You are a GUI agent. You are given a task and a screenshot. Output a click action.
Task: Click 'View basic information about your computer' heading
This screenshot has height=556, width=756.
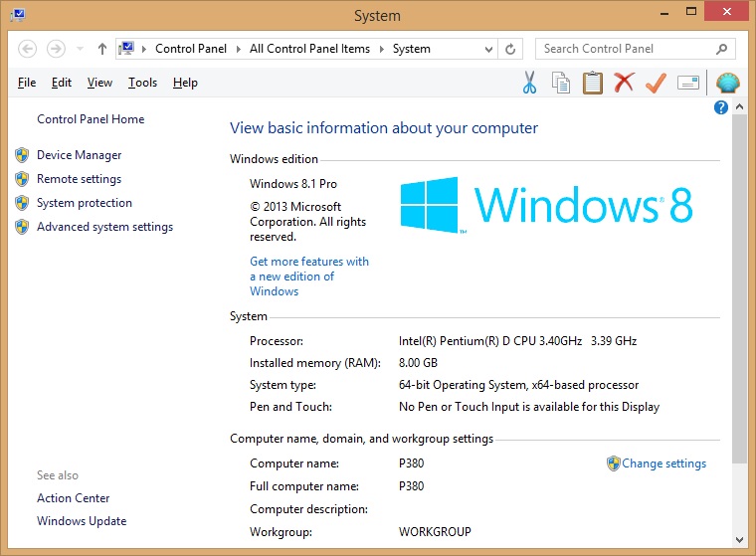tap(384, 127)
